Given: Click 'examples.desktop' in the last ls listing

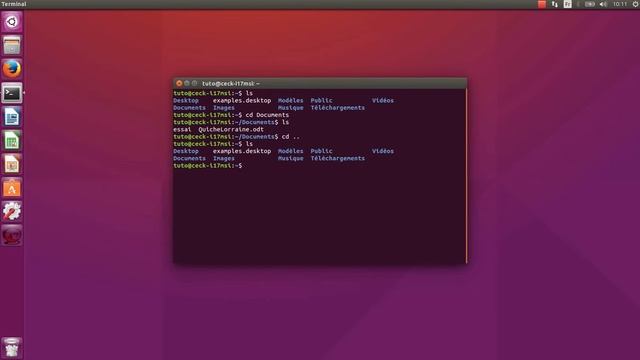Looking at the screenshot, I should [x=242, y=151].
